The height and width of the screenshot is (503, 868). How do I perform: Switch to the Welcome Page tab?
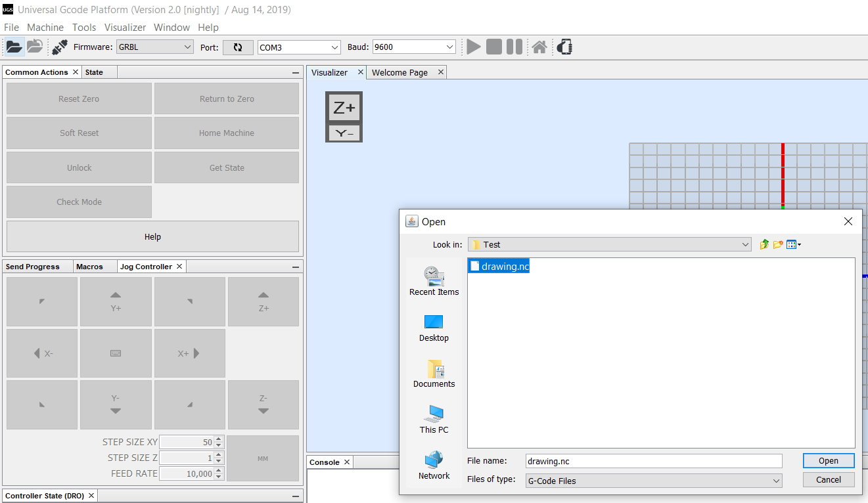point(400,72)
